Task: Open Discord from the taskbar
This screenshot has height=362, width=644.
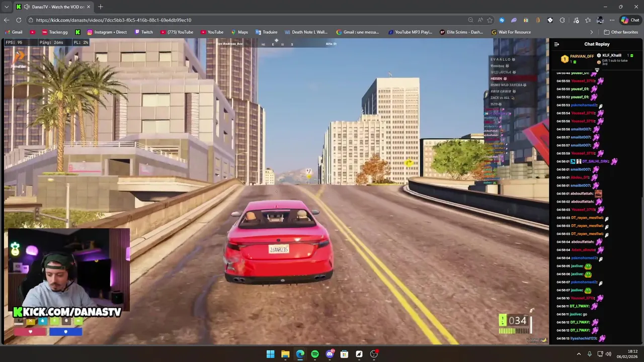Action: [330, 354]
